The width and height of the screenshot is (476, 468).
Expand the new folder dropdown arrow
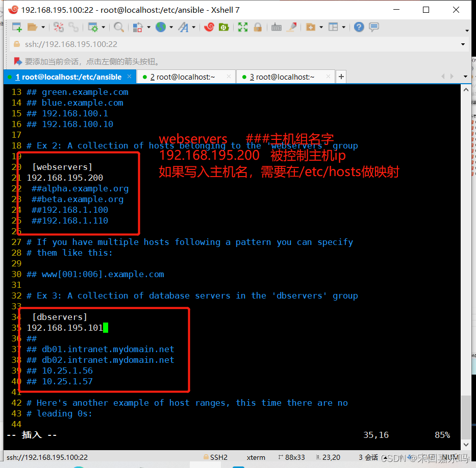(x=321, y=28)
